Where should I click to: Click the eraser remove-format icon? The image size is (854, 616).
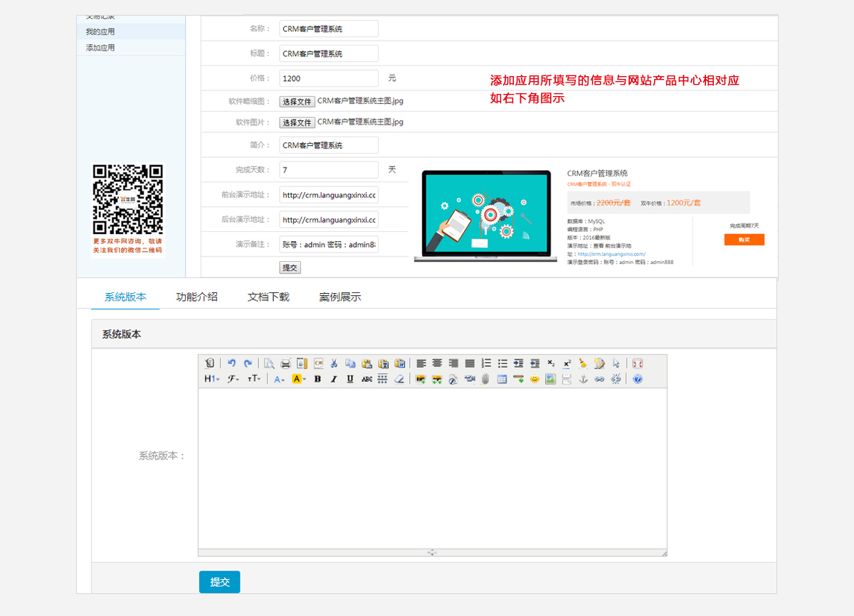tap(399, 379)
